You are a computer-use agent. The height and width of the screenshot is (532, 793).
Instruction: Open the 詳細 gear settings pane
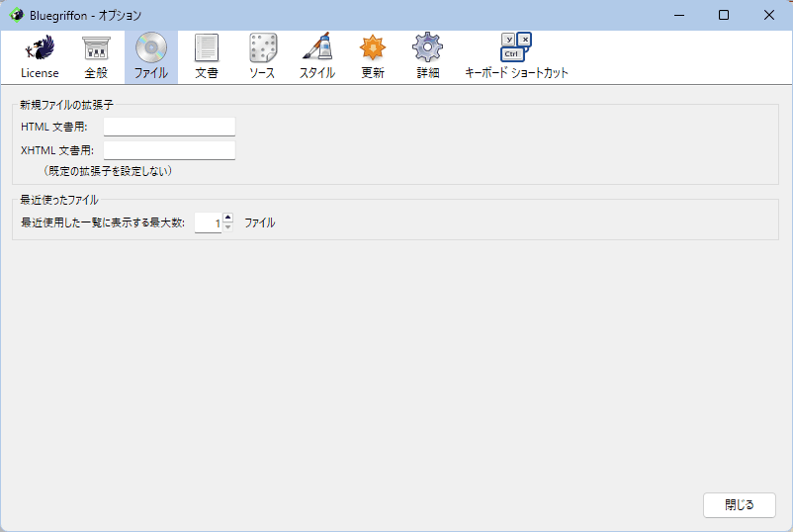coord(428,57)
